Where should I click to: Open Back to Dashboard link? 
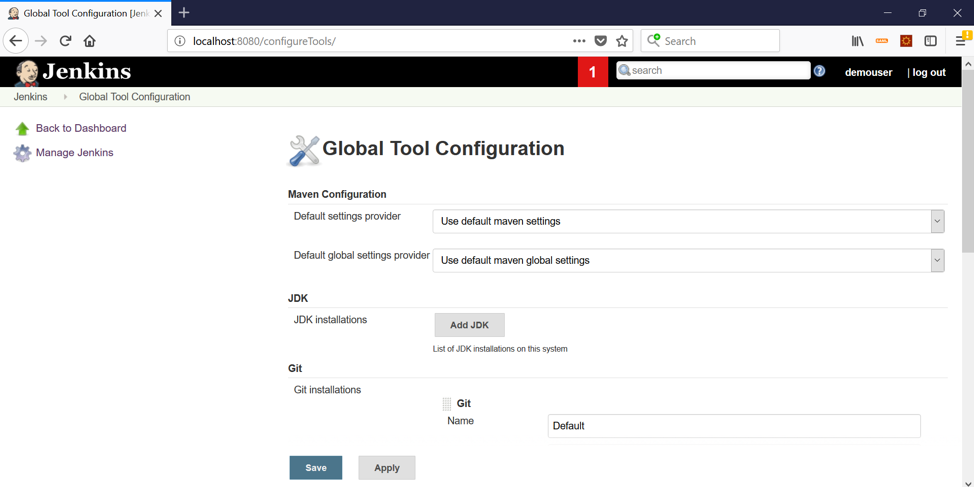tap(81, 129)
